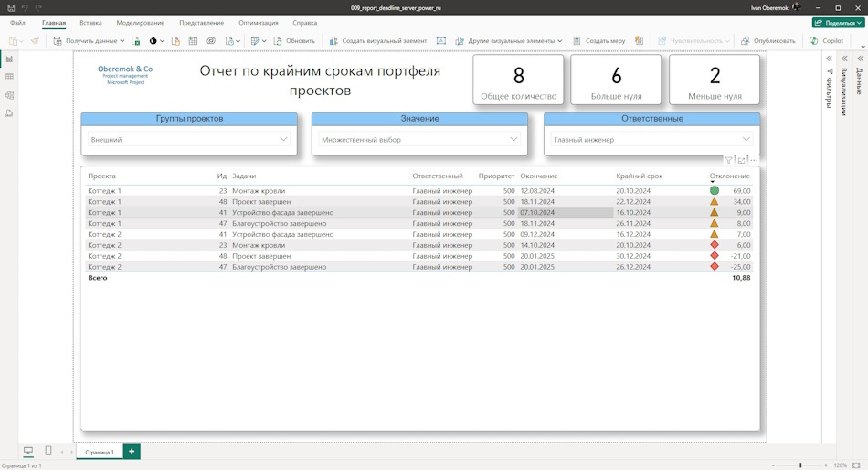
Task: Click the Focus mode icon above the table
Action: pyautogui.click(x=741, y=160)
